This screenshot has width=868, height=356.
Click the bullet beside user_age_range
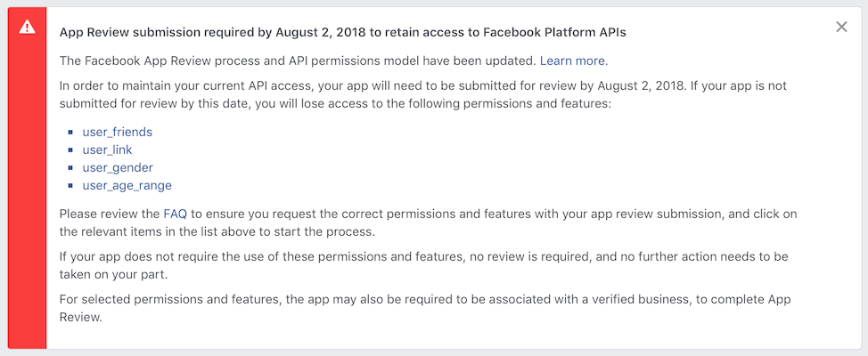70,186
